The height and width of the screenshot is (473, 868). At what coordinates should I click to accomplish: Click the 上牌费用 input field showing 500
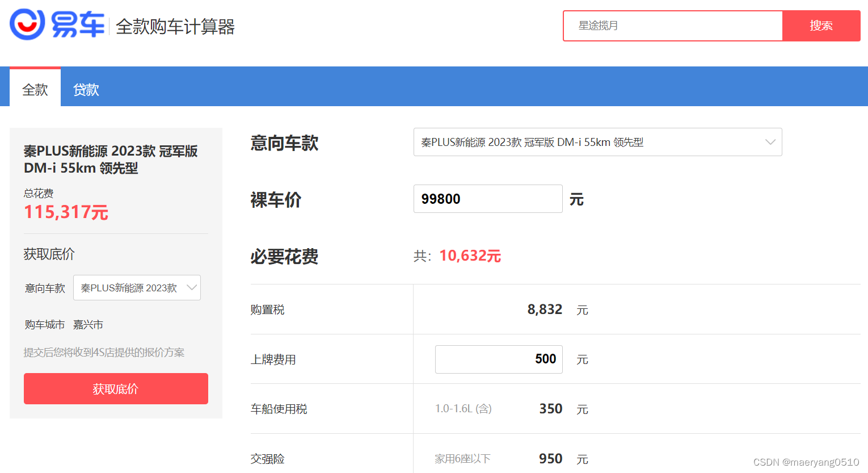coord(499,359)
